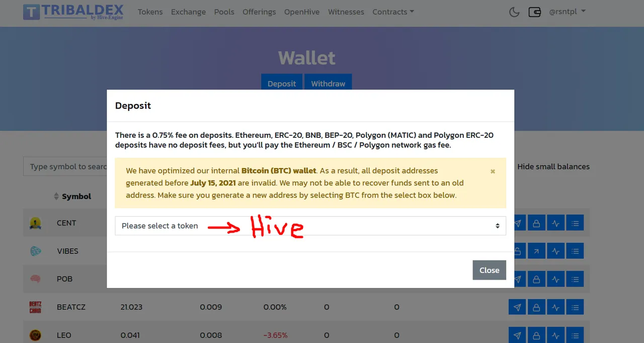Click the POB token logo
Image resolution: width=644 pixels, height=343 pixels.
(x=35, y=279)
